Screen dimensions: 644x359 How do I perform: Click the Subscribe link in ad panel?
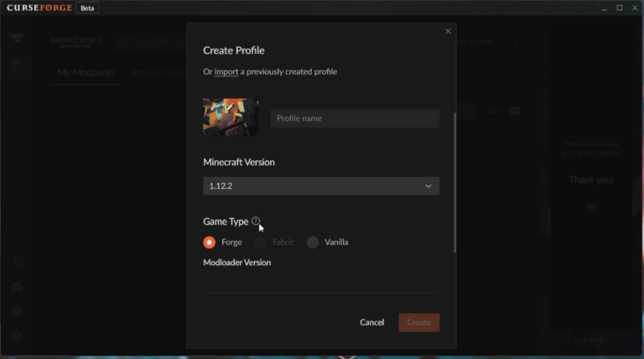(x=591, y=340)
